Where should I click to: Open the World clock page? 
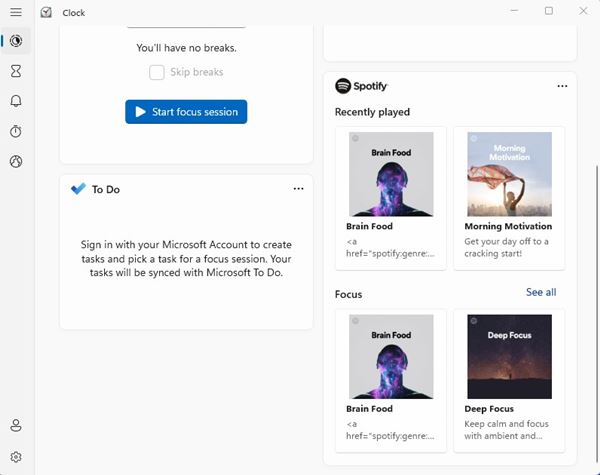point(16,162)
